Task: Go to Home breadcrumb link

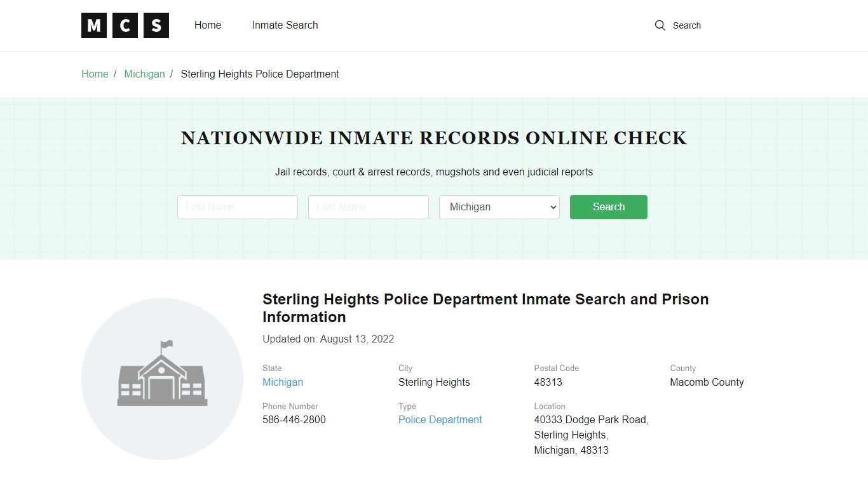Action: (x=95, y=74)
